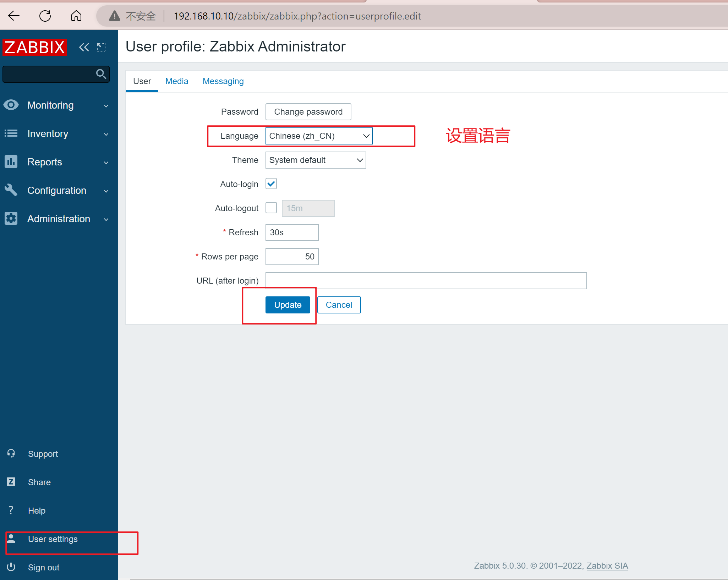Toggle kiosk mode icon beside the Zabbix logo
Image resolution: width=728 pixels, height=580 pixels.
(101, 47)
